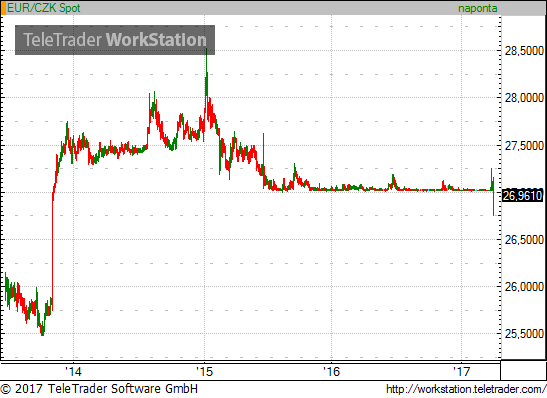Click the orange marker beside EUR/CZK
The image size is (547, 398).
3,8
